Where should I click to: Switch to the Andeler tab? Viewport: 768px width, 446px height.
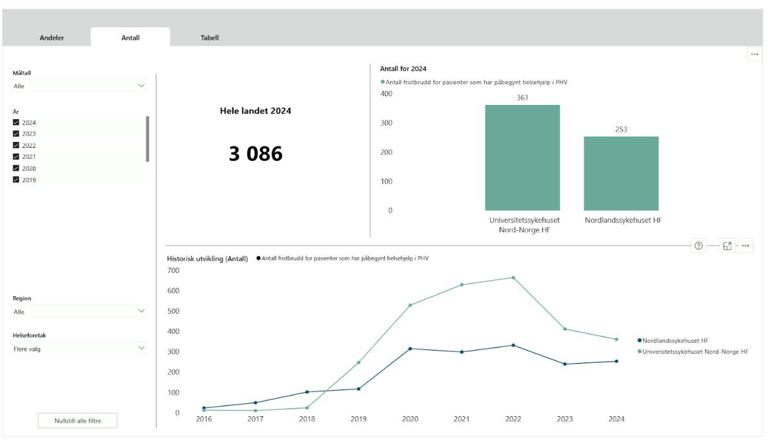click(x=51, y=38)
